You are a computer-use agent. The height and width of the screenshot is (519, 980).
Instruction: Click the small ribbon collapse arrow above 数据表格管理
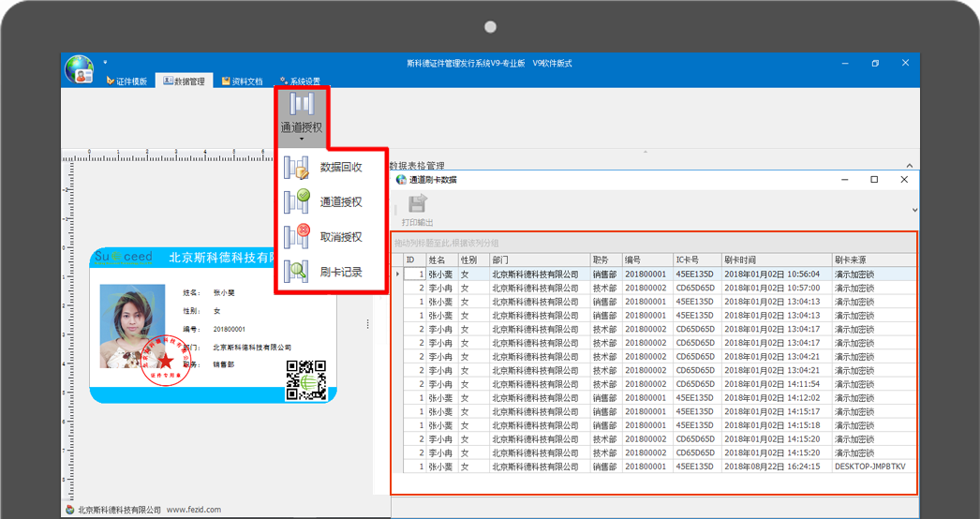[x=646, y=152]
